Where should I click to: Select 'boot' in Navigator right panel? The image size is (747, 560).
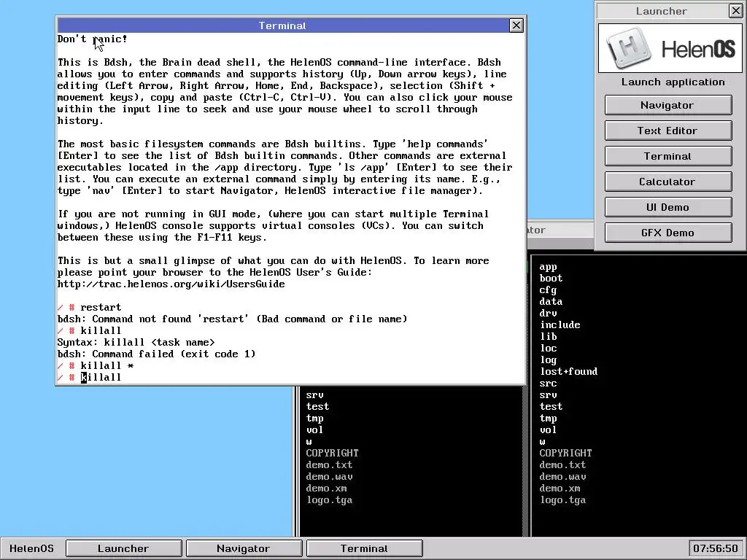click(551, 278)
